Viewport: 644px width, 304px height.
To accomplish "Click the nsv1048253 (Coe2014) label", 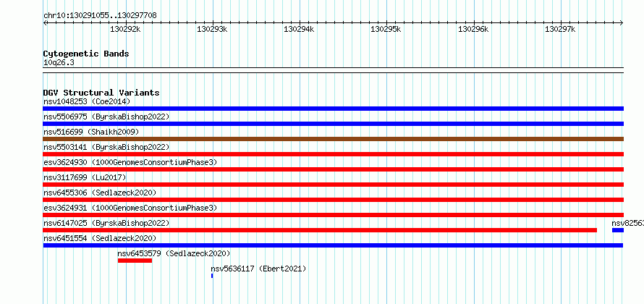I will click(x=87, y=101).
